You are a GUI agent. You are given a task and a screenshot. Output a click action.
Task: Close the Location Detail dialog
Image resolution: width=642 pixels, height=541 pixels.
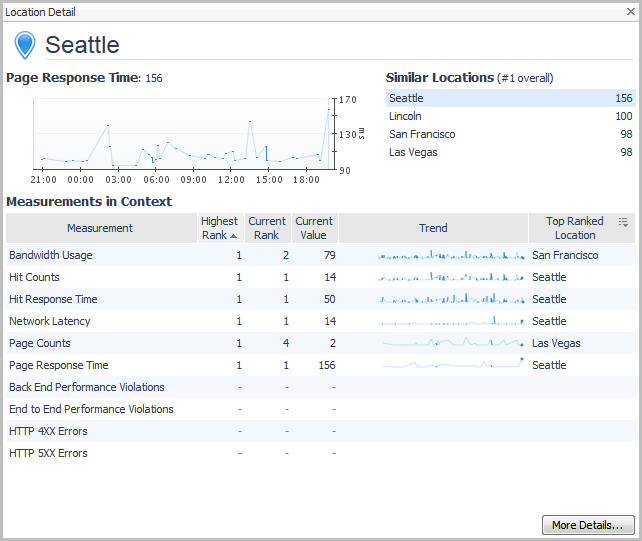coord(630,12)
